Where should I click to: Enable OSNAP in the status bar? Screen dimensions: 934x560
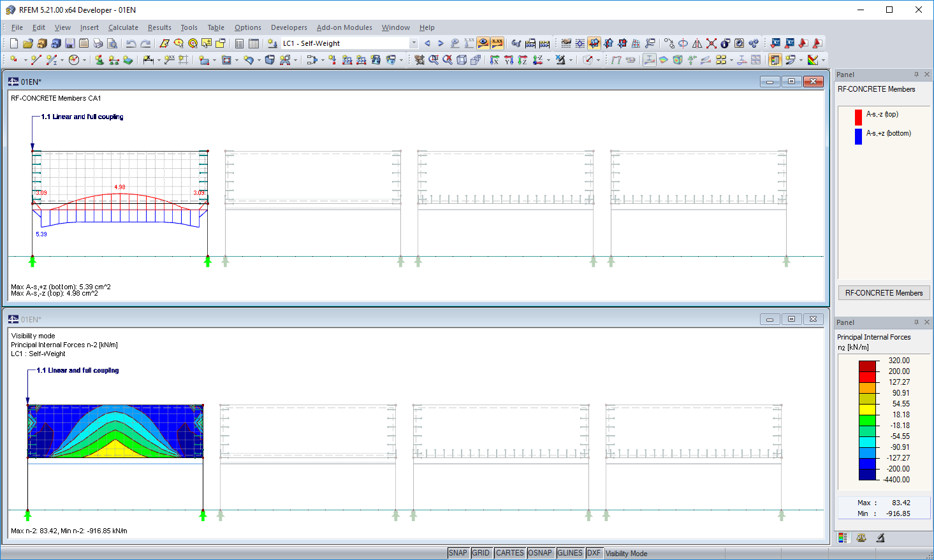[541, 553]
